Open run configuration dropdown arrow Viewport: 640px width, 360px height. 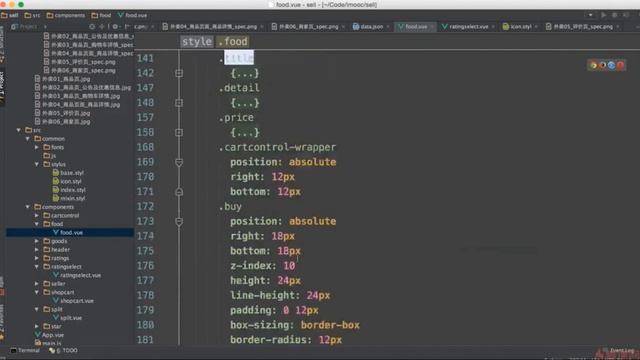click(591, 15)
